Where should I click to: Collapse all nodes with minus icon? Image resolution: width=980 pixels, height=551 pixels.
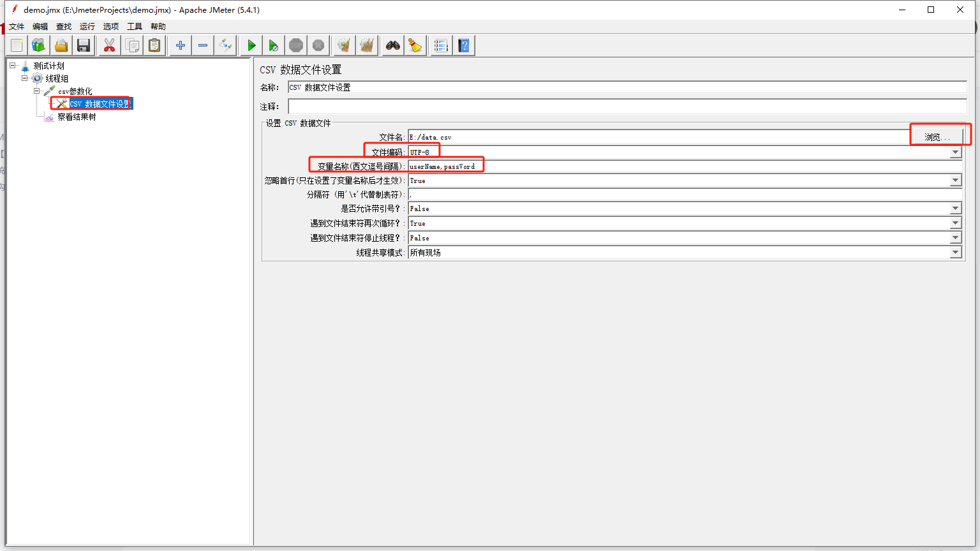pos(203,45)
